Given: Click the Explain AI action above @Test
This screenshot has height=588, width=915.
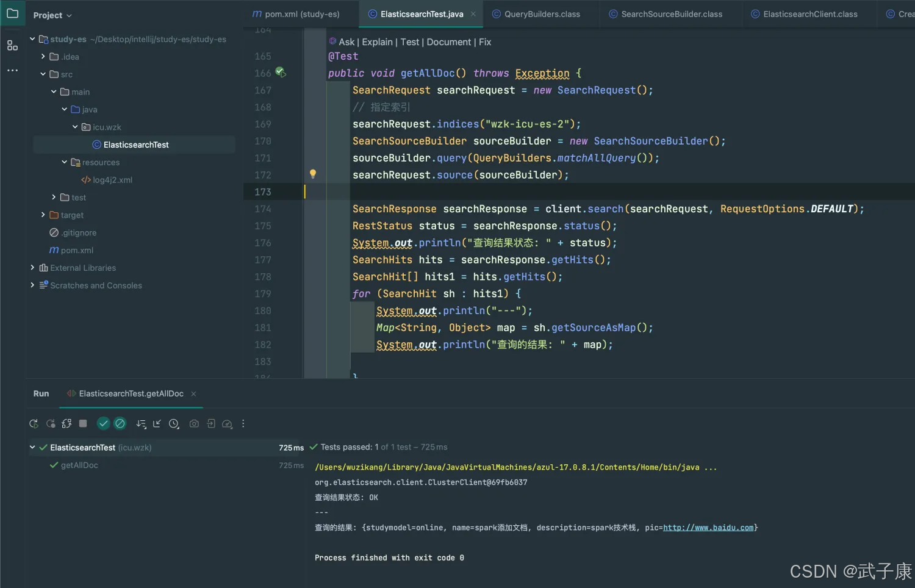Looking at the screenshot, I should [x=377, y=42].
